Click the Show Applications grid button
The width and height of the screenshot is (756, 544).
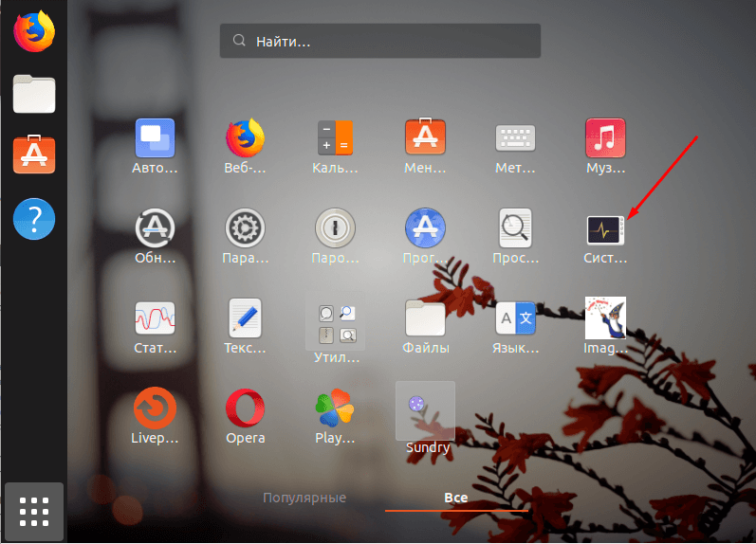pos(34,512)
